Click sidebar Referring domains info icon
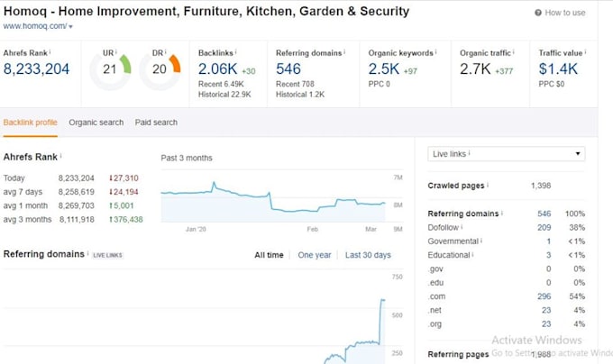The width and height of the screenshot is (613, 364). coord(502,213)
